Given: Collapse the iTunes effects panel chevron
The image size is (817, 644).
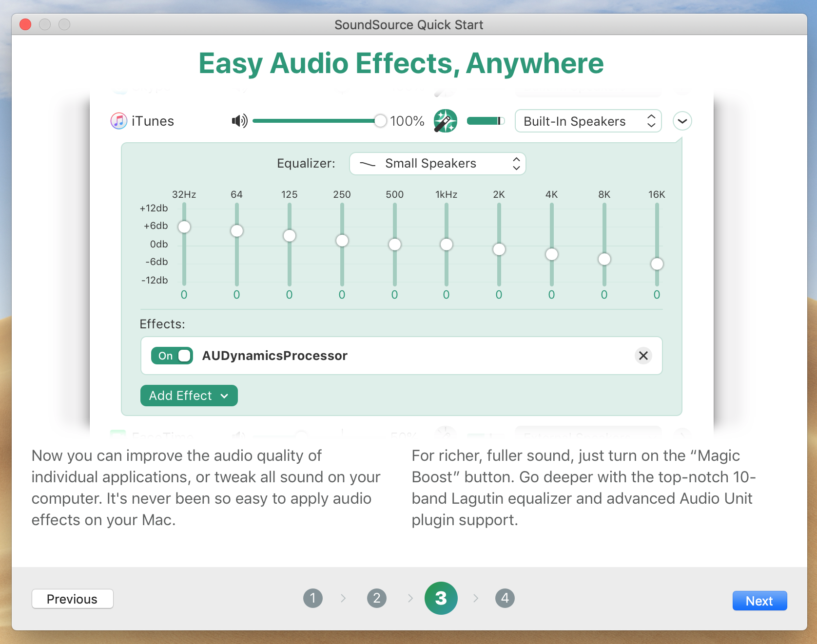Looking at the screenshot, I should (682, 121).
